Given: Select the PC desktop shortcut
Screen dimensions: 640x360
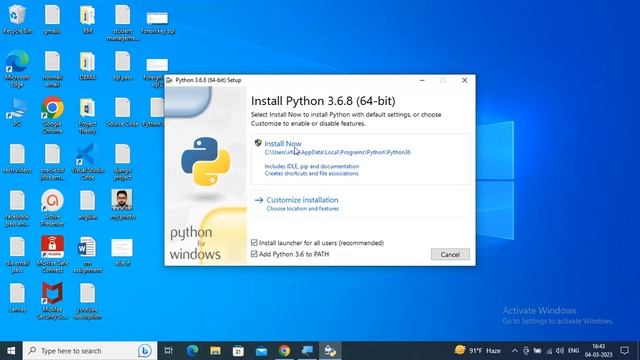Looking at the screenshot, I should [x=17, y=112].
